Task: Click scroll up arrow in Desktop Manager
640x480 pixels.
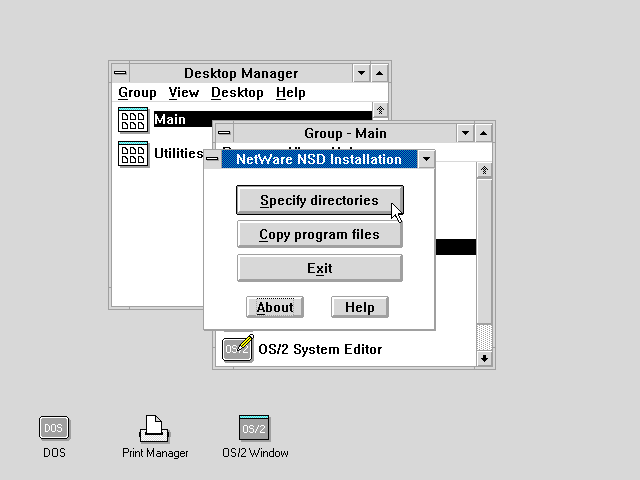Action: pyautogui.click(x=380, y=110)
